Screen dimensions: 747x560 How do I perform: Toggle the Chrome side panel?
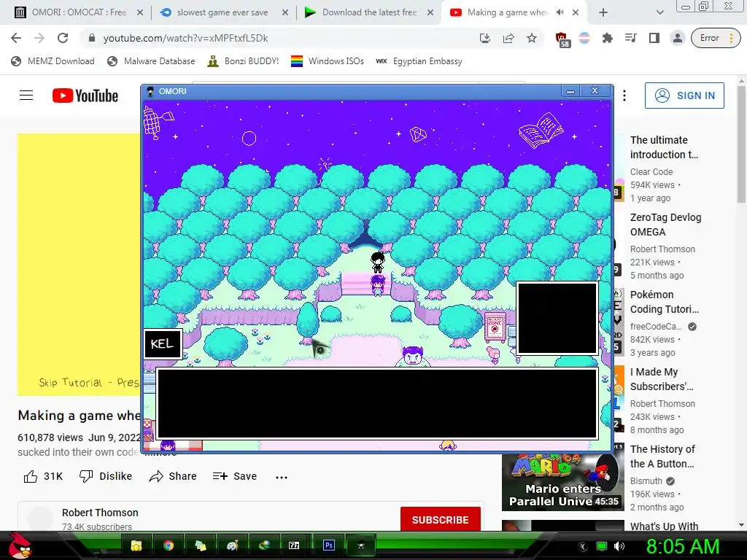click(654, 38)
